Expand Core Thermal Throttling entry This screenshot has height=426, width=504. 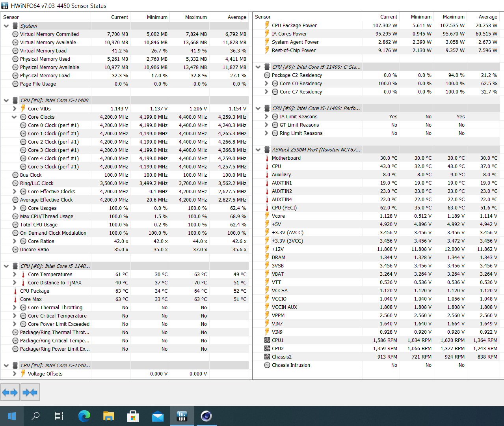pyautogui.click(x=14, y=307)
